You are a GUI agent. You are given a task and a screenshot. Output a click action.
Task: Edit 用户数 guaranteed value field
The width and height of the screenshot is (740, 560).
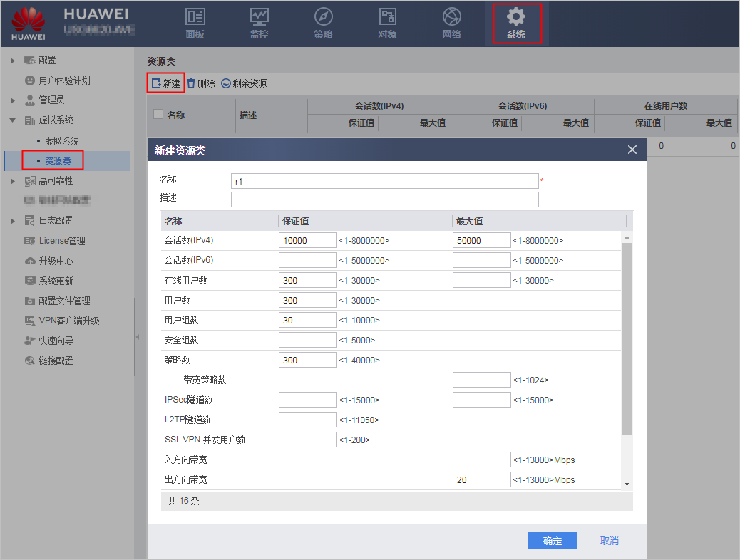tap(308, 300)
